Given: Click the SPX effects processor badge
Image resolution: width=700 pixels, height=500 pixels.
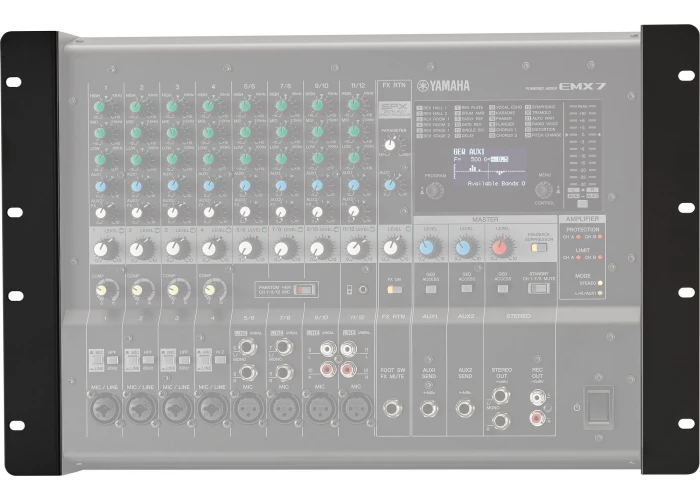Looking at the screenshot, I should coord(394,108).
